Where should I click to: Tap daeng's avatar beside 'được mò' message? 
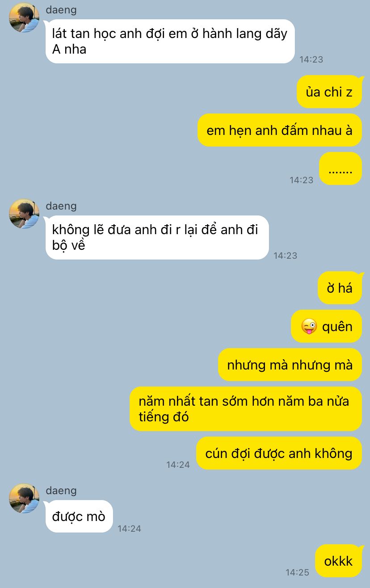(24, 499)
